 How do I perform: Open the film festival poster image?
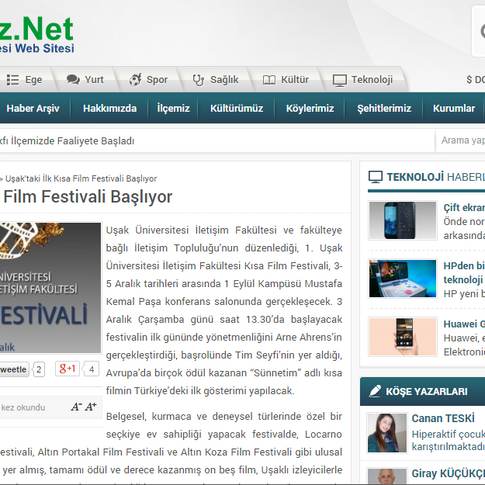pyautogui.click(x=50, y=288)
